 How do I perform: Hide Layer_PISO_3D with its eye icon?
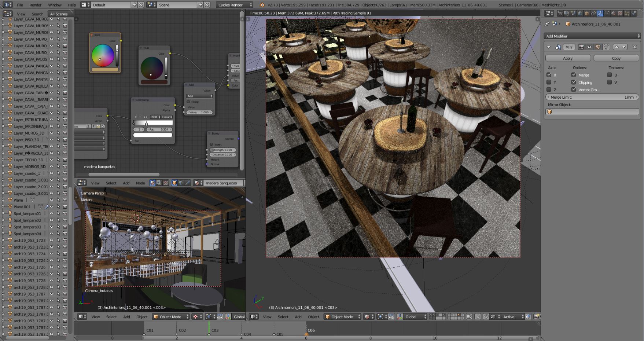(x=52, y=140)
